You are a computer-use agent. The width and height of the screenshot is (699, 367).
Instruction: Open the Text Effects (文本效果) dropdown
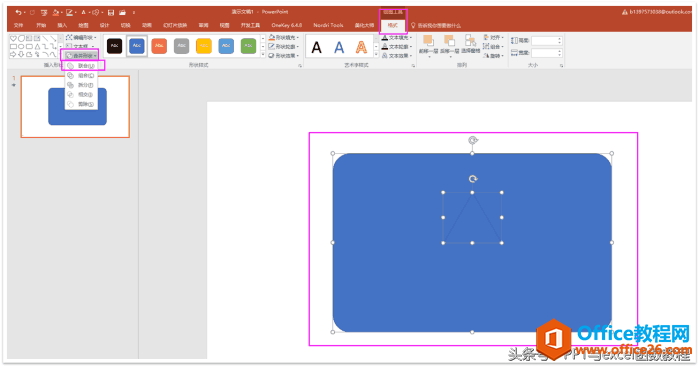click(397, 56)
